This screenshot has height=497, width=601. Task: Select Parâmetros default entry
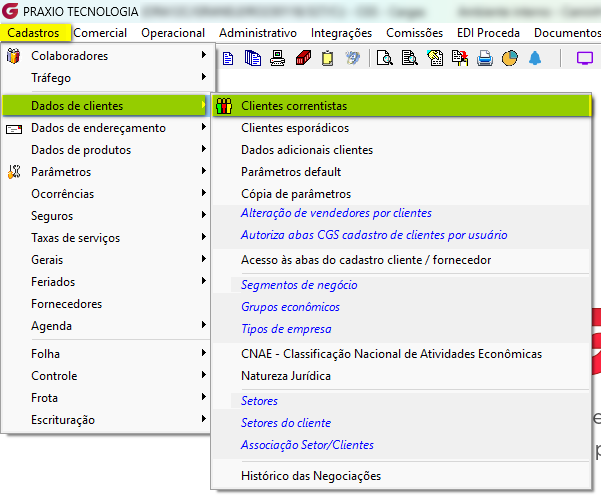tap(401, 172)
